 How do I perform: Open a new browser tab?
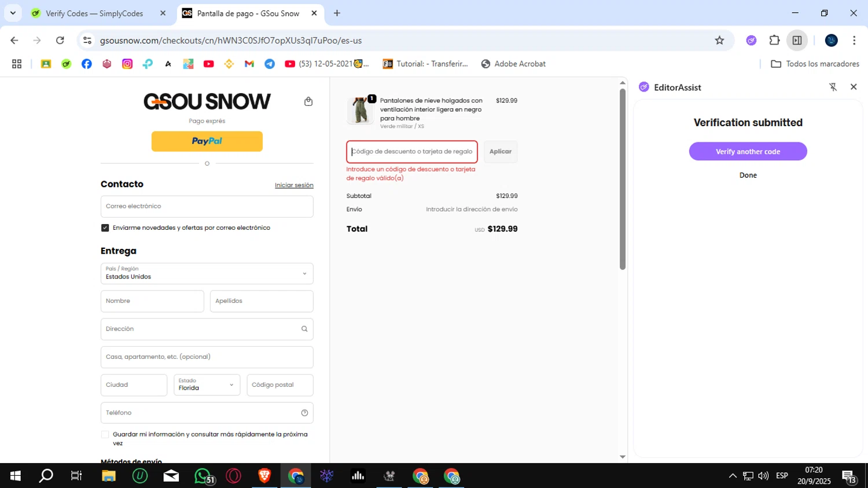pos(337,13)
